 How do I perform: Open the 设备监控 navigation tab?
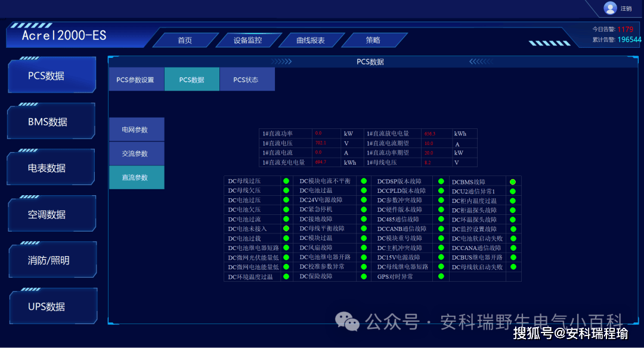247,41
